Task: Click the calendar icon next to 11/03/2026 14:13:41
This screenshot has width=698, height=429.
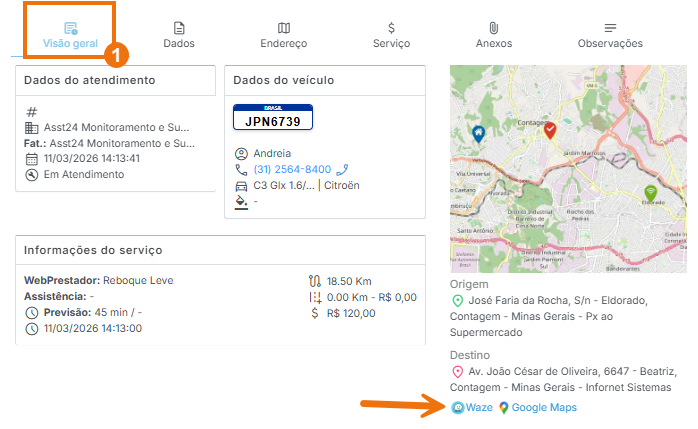Action: (x=31, y=159)
